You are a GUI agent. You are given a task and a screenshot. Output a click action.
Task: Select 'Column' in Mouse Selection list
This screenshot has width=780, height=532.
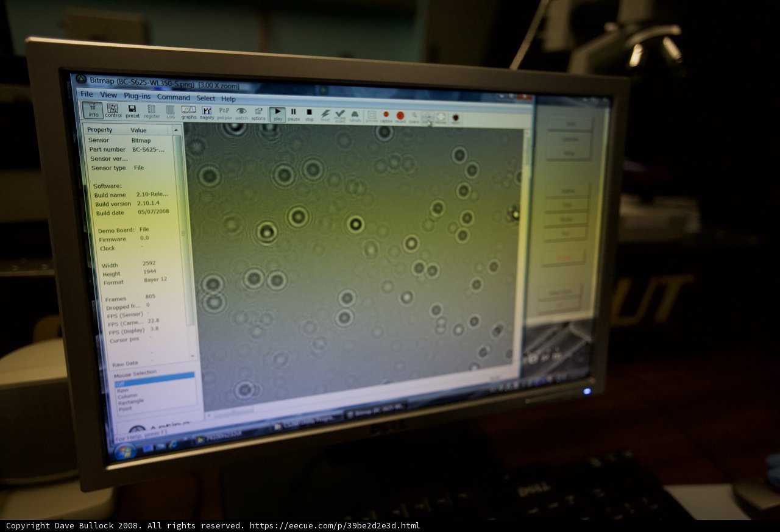[x=127, y=396]
